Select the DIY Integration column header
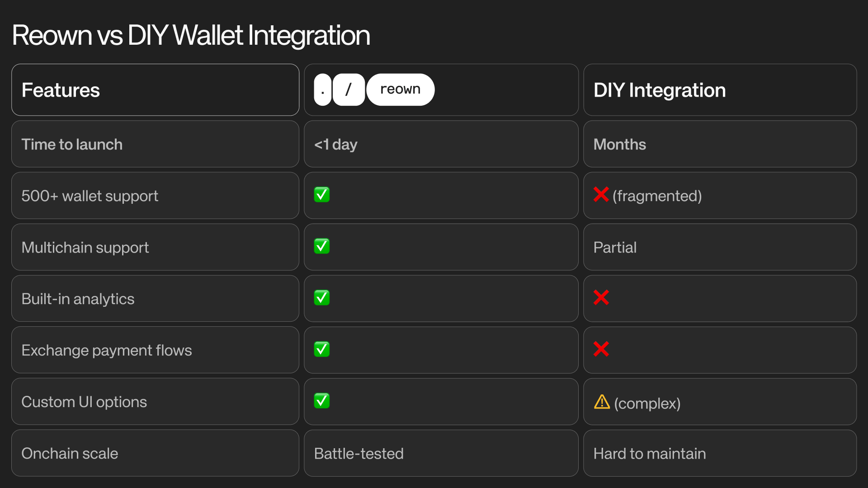This screenshot has height=488, width=868. click(660, 90)
